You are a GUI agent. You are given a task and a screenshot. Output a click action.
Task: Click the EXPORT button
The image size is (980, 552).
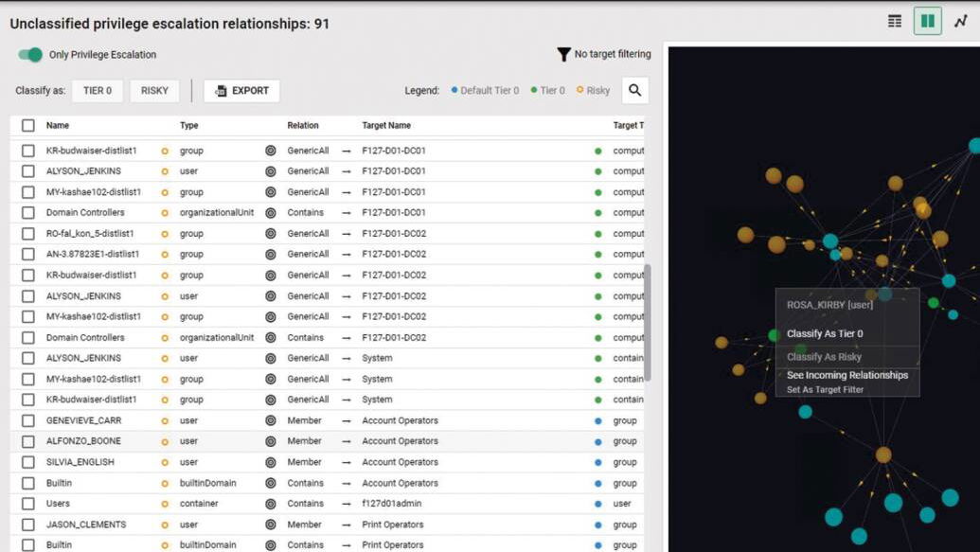point(241,91)
